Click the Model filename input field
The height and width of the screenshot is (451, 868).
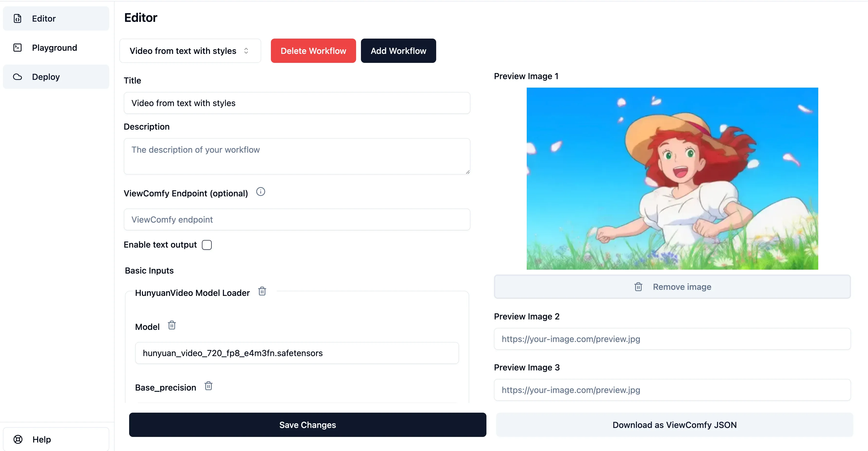[297, 353]
